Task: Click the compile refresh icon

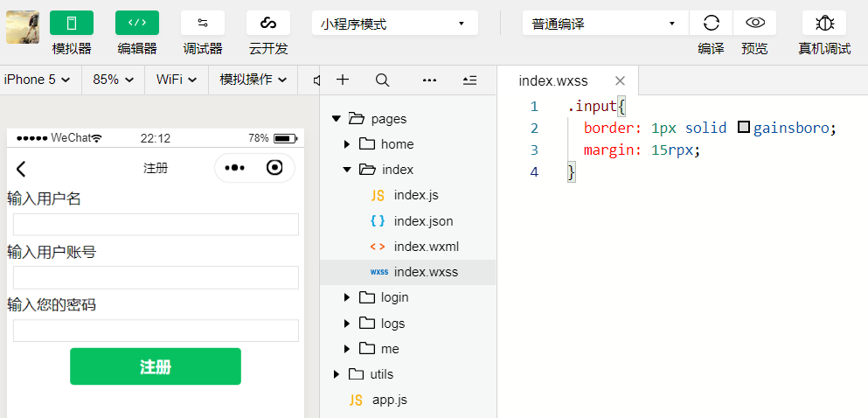Action: point(712,24)
